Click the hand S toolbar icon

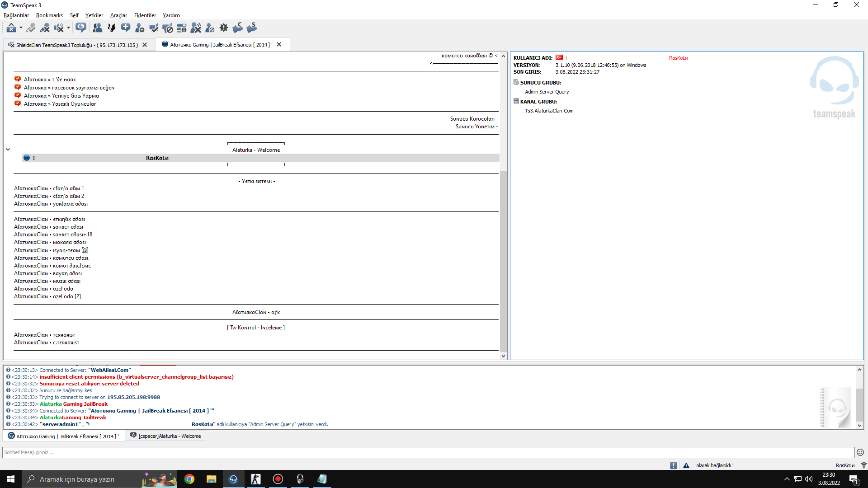pyautogui.click(x=252, y=28)
